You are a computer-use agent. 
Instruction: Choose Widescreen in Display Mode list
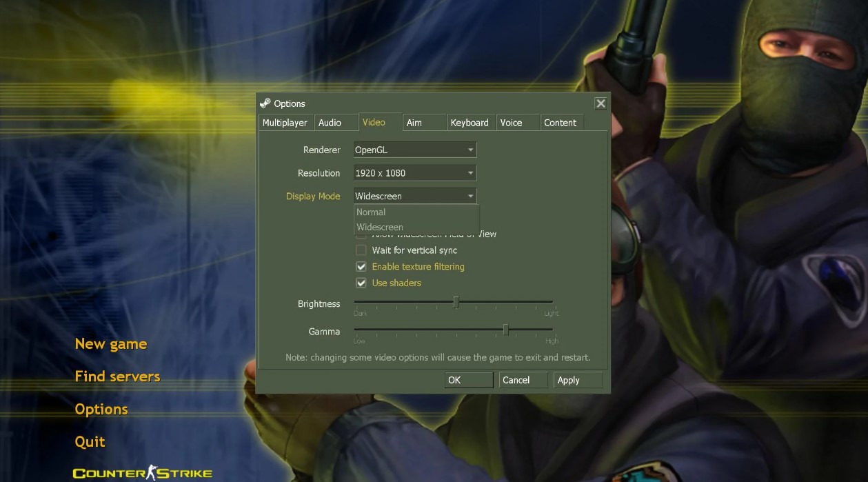tap(416, 227)
